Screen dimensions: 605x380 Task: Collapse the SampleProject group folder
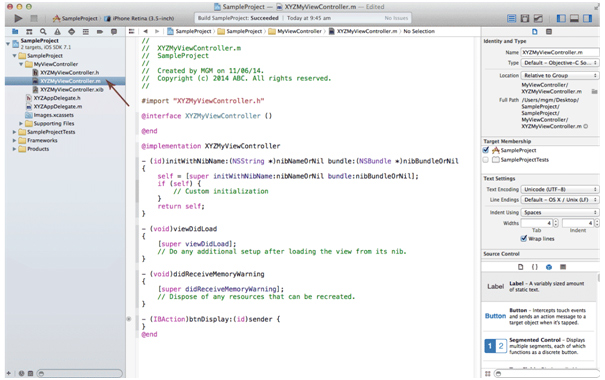pyautogui.click(x=14, y=56)
